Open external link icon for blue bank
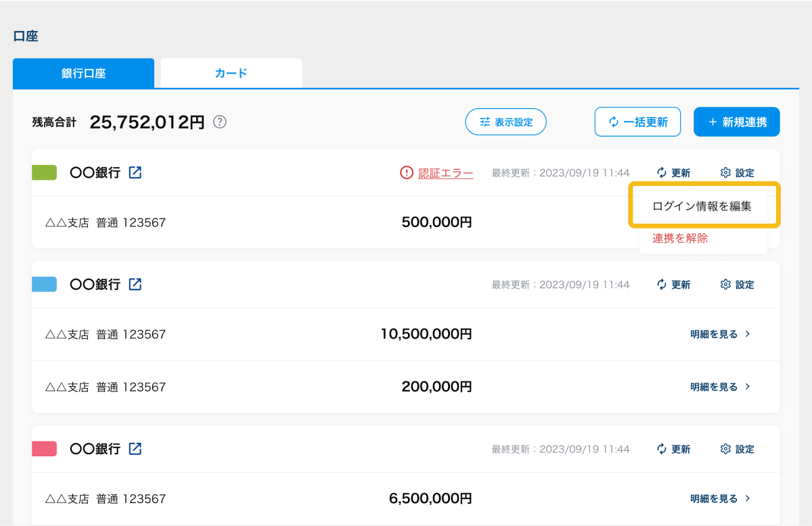 click(135, 285)
